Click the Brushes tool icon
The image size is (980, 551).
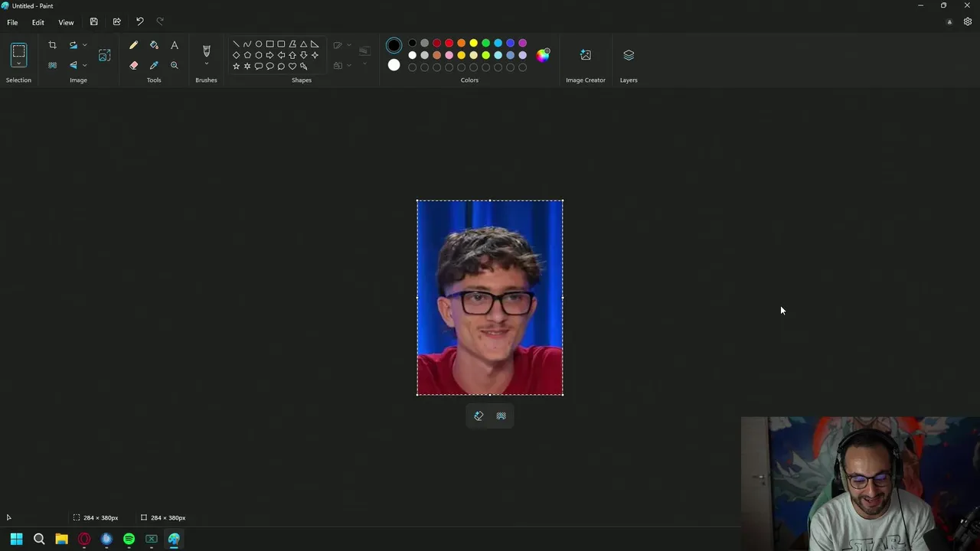(x=206, y=51)
